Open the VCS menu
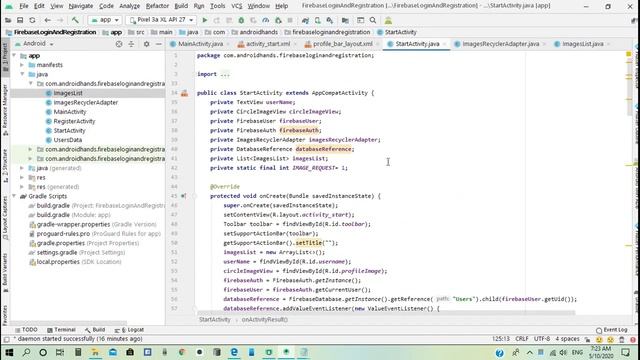Viewport: 640px width, 360px height. coord(236,6)
